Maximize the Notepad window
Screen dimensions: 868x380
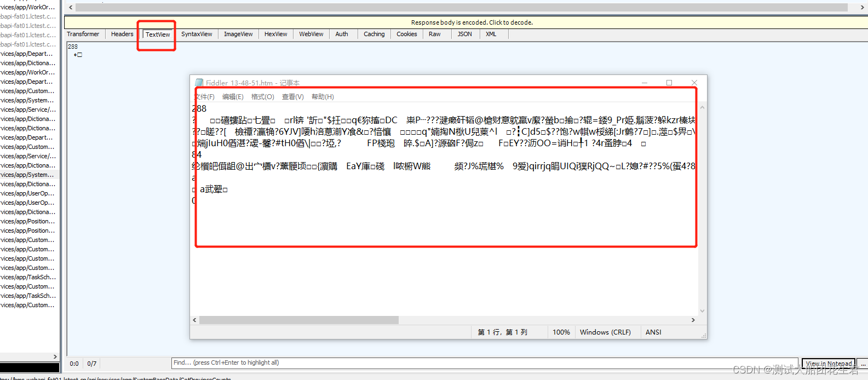pyautogui.click(x=669, y=83)
